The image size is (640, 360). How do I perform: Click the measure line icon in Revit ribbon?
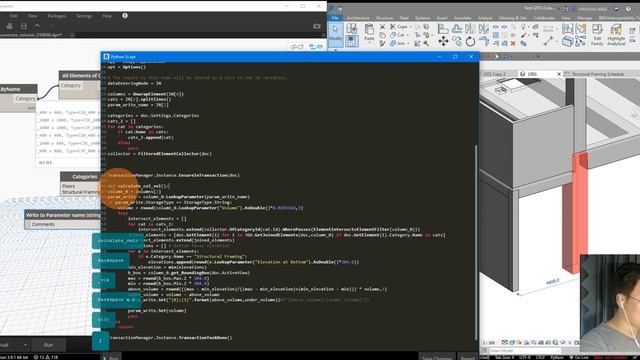(548, 40)
